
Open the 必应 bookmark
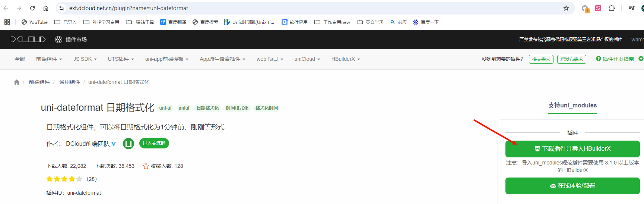pyautogui.click(x=398, y=22)
